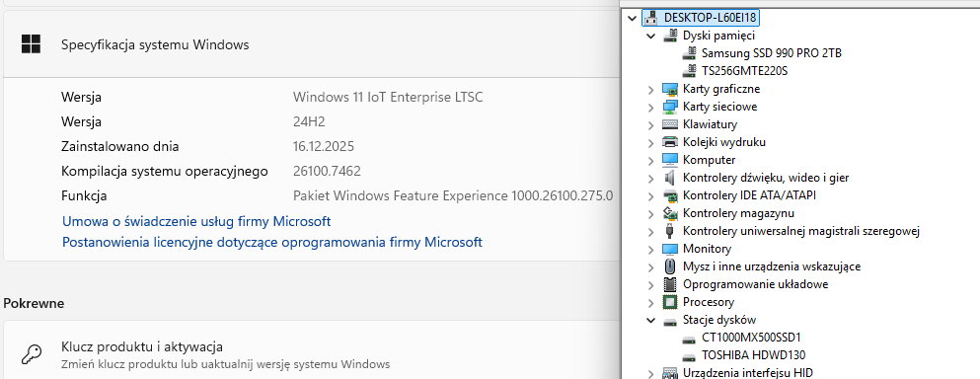This screenshot has height=379, width=980.
Task: Expand the Karty graficzne branch
Action: (650, 89)
